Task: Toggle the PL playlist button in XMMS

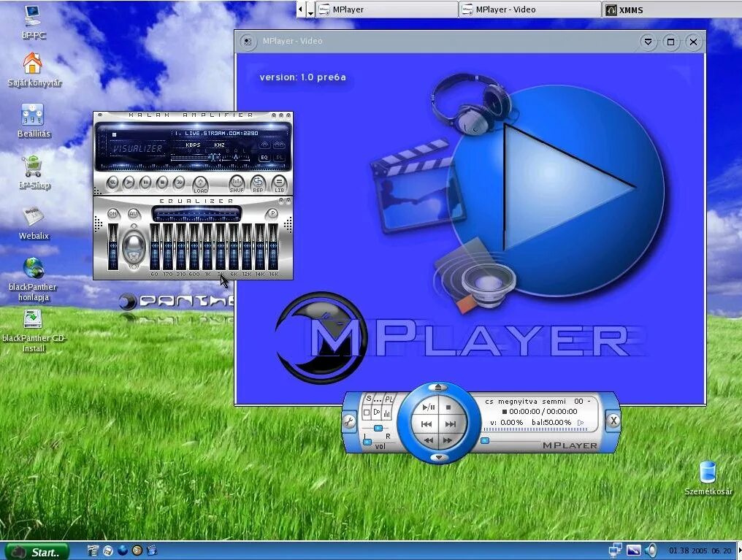Action: click(x=280, y=158)
